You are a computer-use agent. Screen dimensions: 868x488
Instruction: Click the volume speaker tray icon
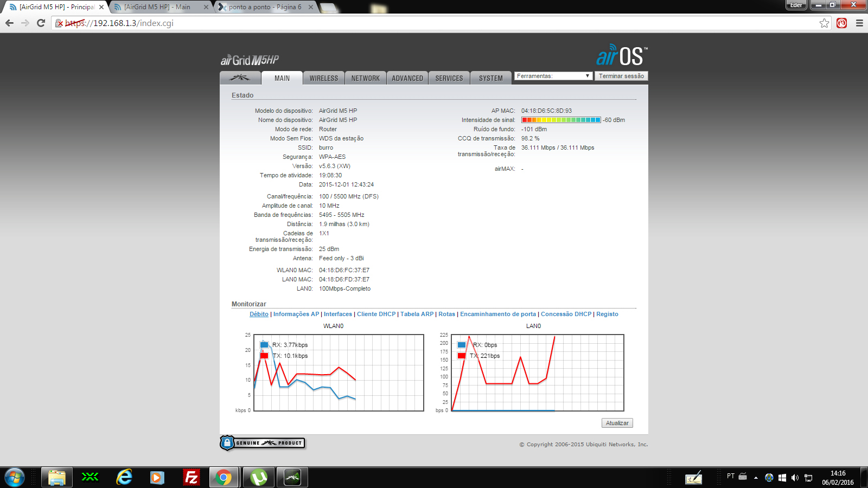(795, 478)
